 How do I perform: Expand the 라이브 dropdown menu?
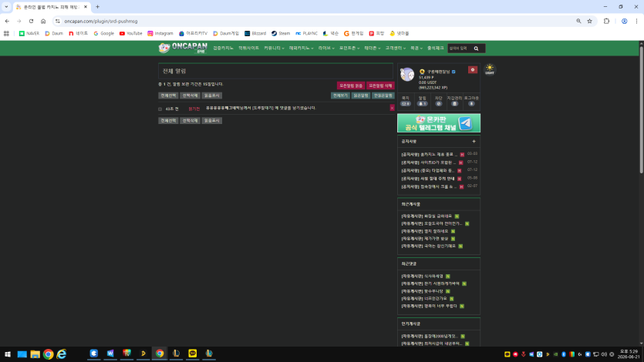click(326, 48)
